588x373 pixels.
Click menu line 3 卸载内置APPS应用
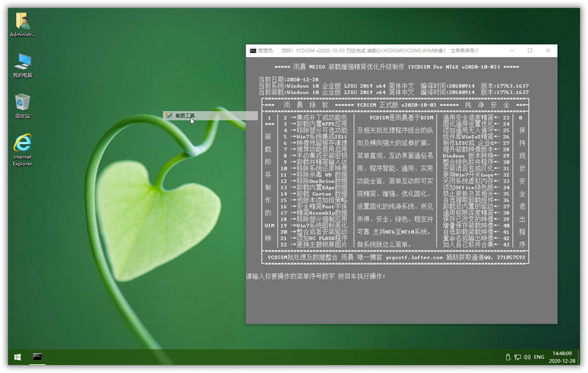coord(314,124)
